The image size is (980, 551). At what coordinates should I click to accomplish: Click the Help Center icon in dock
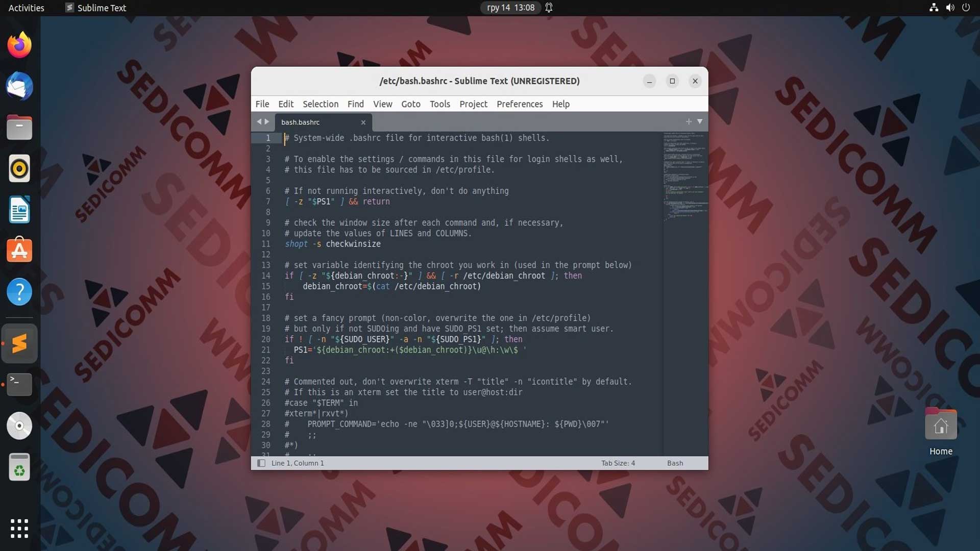point(19,291)
